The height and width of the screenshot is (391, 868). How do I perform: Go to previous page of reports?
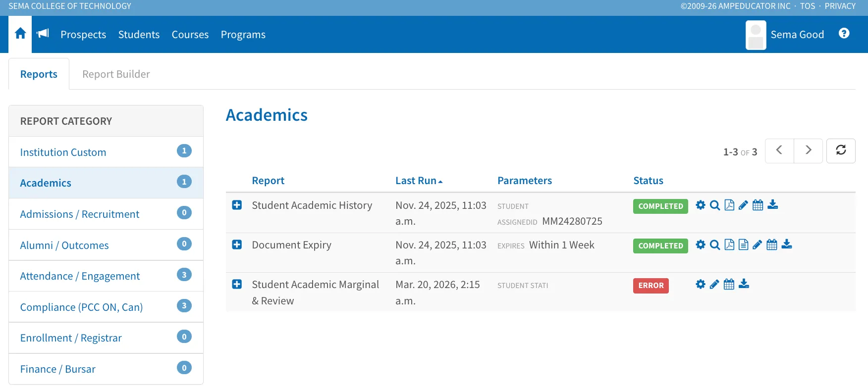coord(779,150)
